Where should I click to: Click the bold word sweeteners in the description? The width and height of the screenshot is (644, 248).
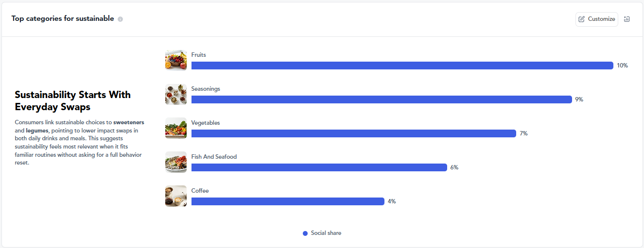click(128, 122)
